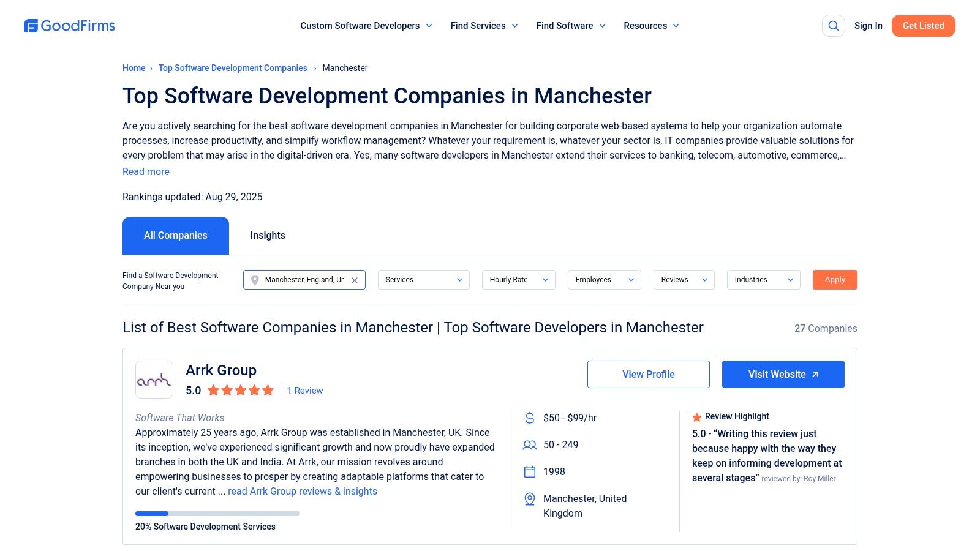Select the All Companies tab
Viewport: 980px width, 551px height.
(176, 236)
